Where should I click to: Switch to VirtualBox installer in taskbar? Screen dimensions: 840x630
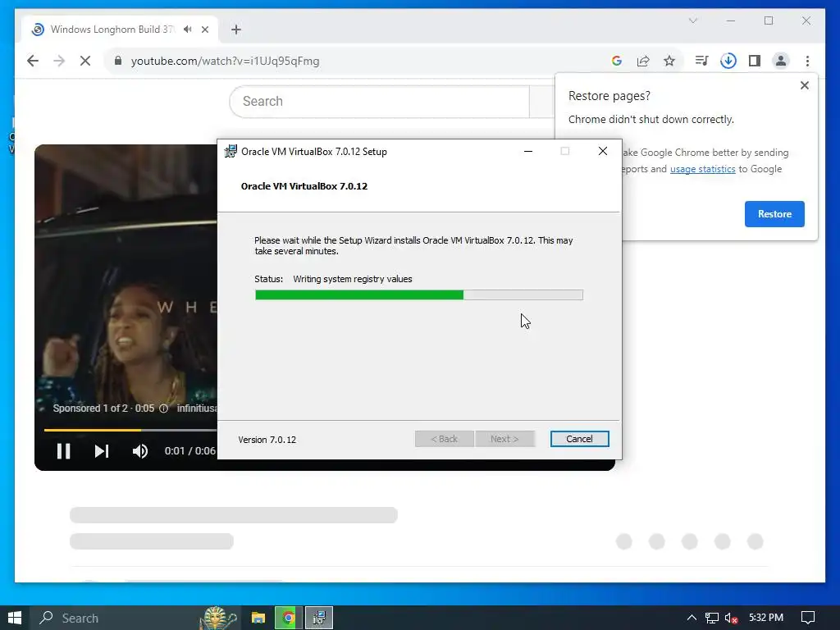coord(319,618)
